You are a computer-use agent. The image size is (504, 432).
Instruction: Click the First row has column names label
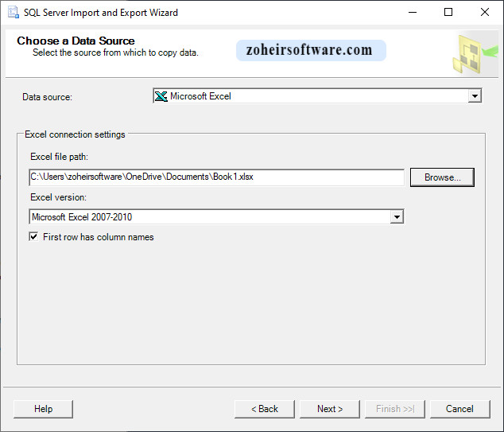(x=99, y=237)
